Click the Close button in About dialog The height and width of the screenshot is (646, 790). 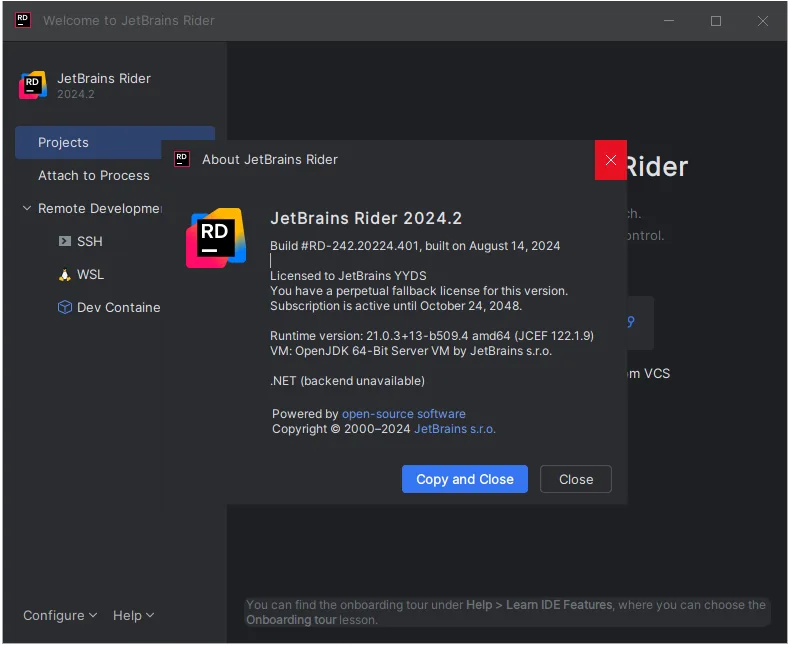coord(576,479)
